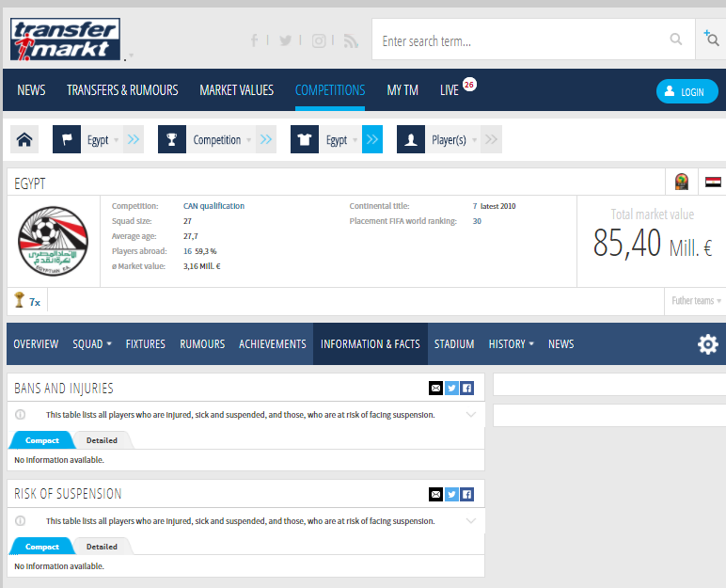Screen dimensions: 726x588
Task: Expand the Bans and Injuries info chevron
Action: coord(471,415)
